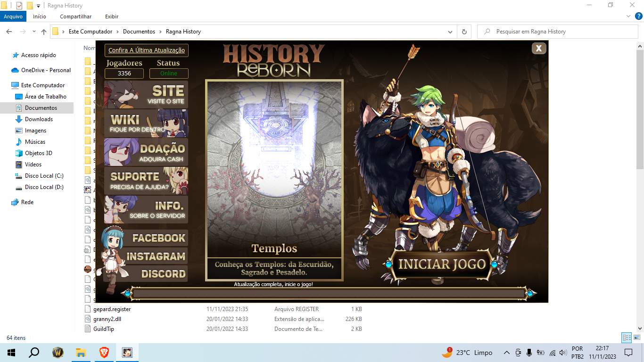Open the INFO sobre o servidor banner

[146, 210]
